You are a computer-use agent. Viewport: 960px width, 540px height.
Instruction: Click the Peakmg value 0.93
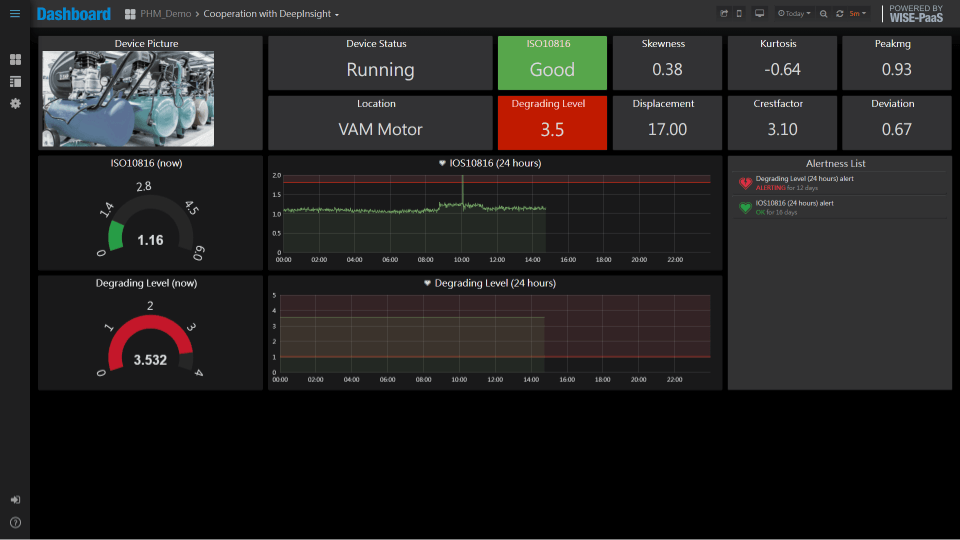896,69
